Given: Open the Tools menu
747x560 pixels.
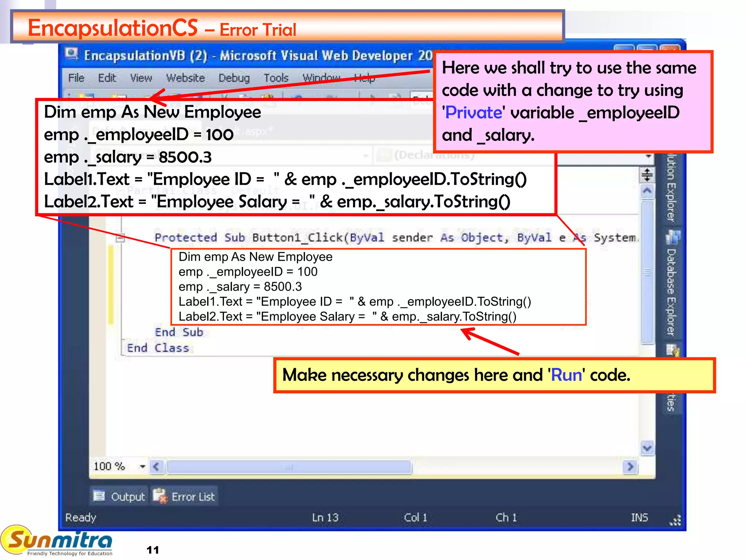Looking at the screenshot, I should (x=276, y=78).
